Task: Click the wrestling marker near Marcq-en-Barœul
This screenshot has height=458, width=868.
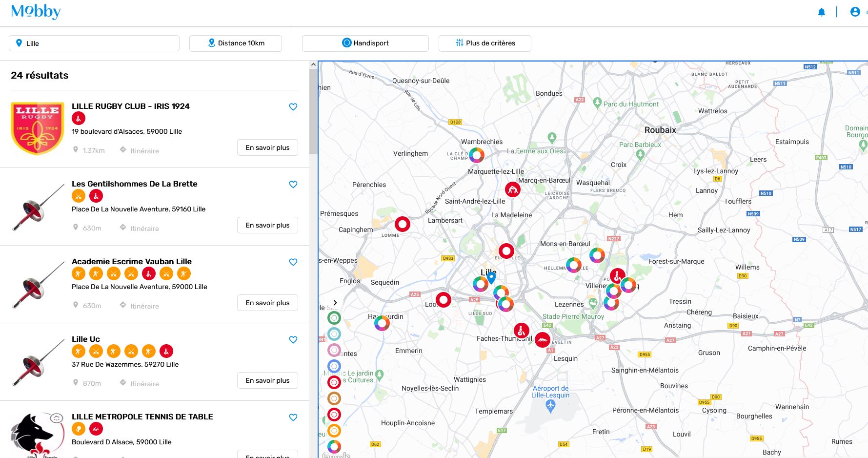Action: click(512, 189)
